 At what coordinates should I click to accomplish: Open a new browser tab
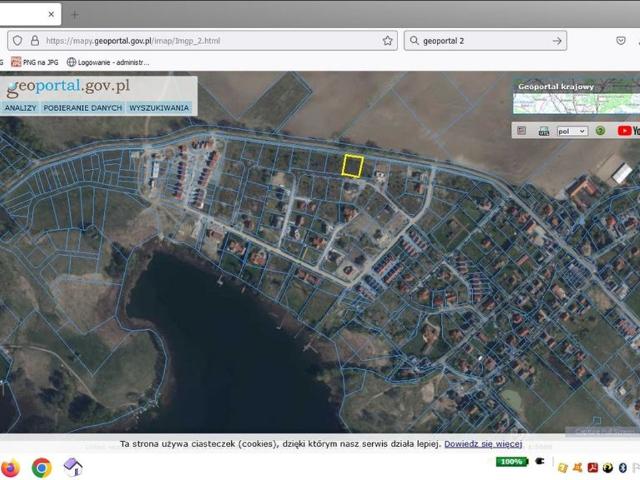click(74, 14)
